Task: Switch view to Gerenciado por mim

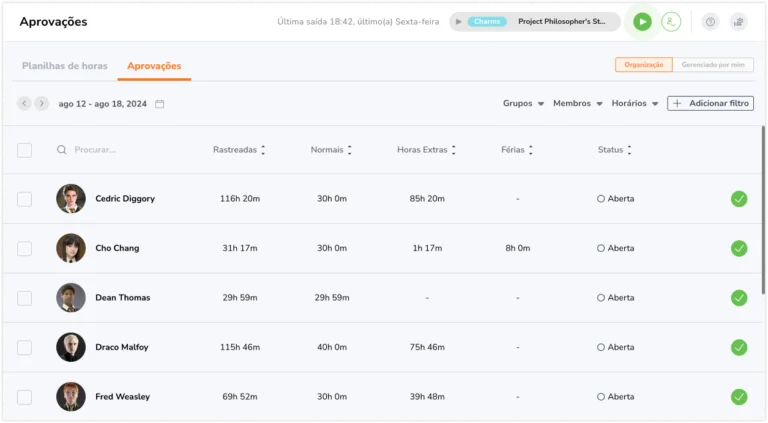Action: pyautogui.click(x=713, y=65)
